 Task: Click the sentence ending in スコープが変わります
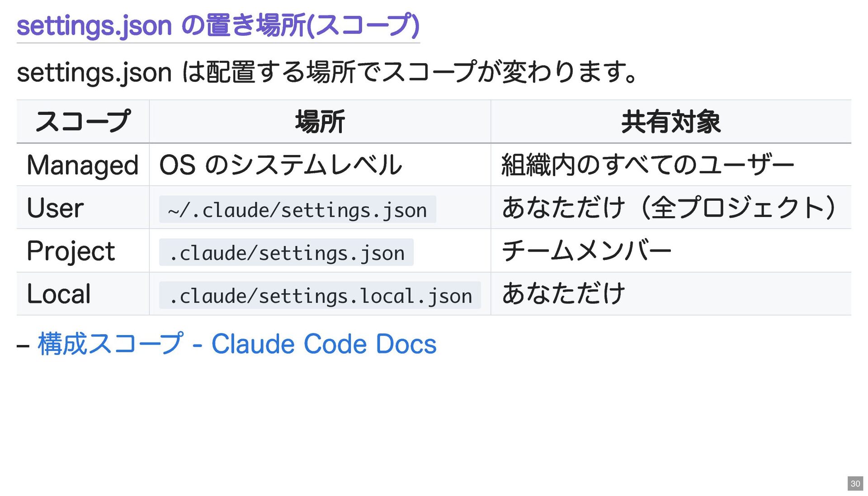327,72
